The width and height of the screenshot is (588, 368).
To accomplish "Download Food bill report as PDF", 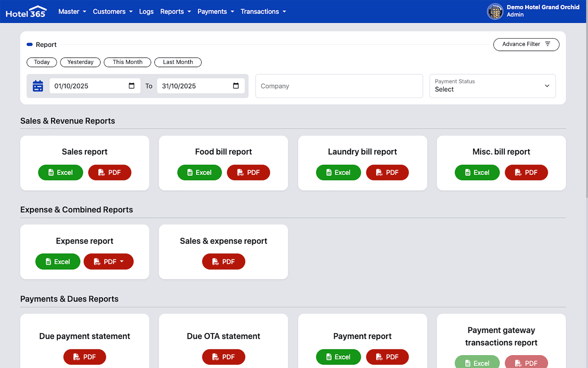I will [x=248, y=173].
